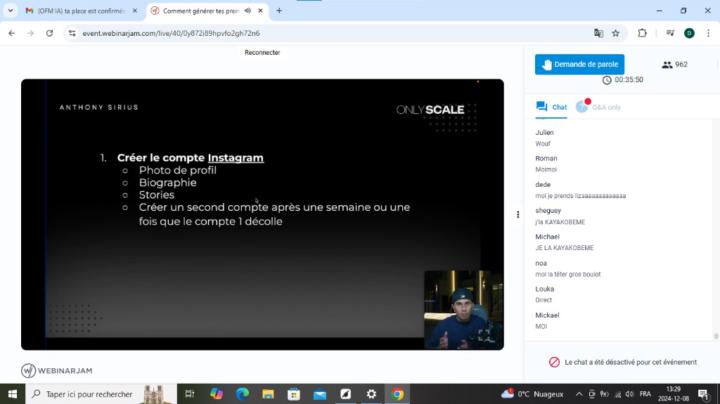Click the address bar URL
Image resolution: width=720 pixels, height=404 pixels.
coord(171,33)
